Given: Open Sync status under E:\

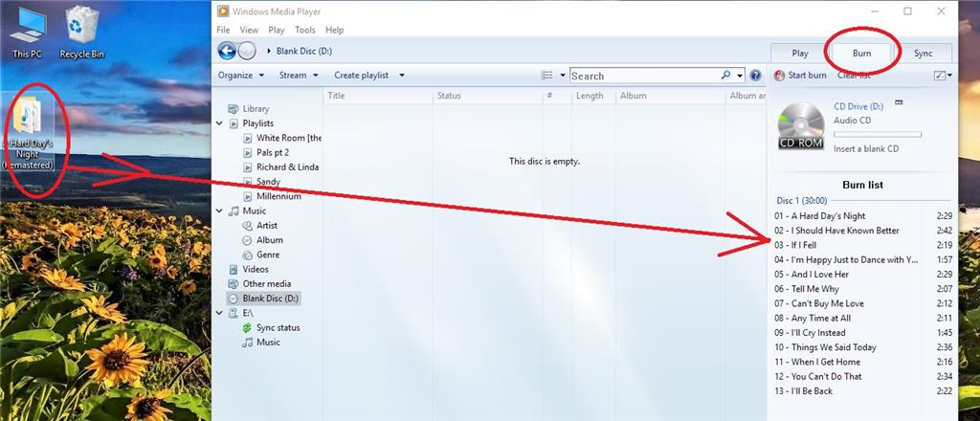Looking at the screenshot, I should pyautogui.click(x=278, y=327).
